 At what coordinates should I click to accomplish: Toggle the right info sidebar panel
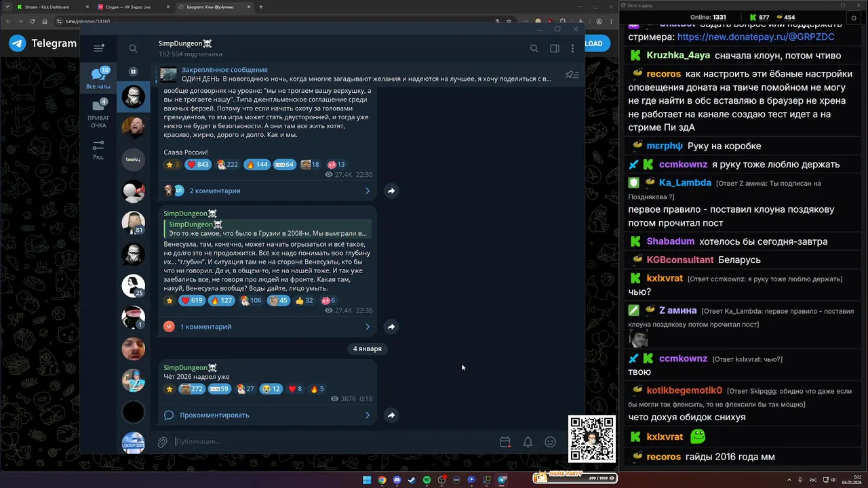pyautogui.click(x=555, y=48)
